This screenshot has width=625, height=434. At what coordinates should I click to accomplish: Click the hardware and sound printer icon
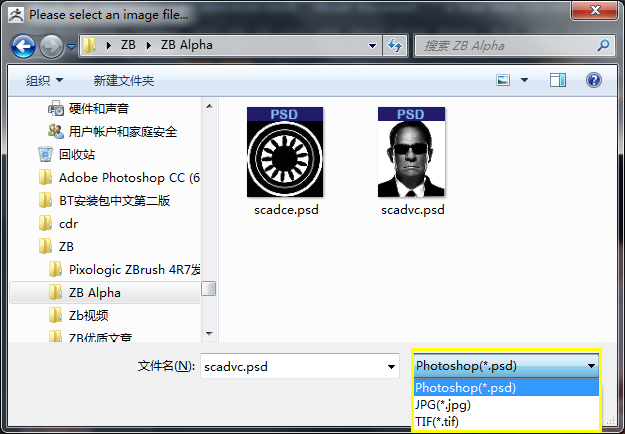pyautogui.click(x=56, y=108)
